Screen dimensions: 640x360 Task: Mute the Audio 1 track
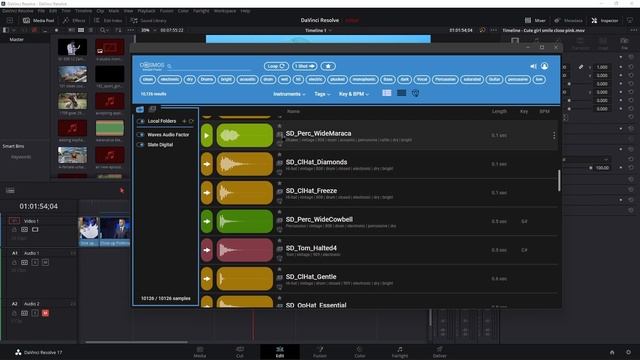45,262
